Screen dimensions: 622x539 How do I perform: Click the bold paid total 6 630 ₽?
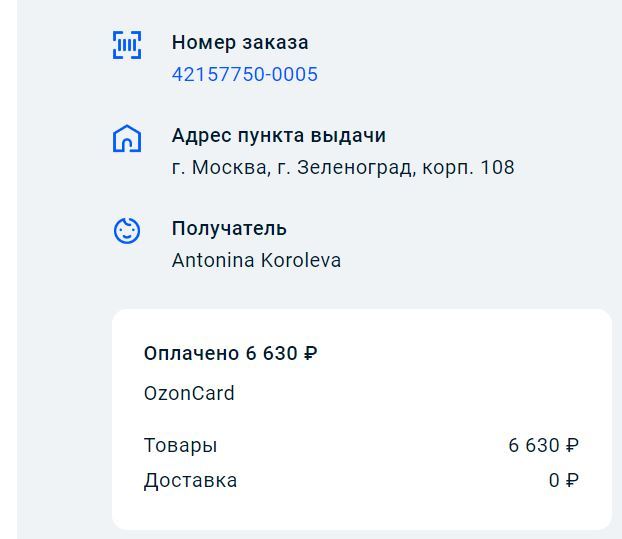[x=282, y=354]
